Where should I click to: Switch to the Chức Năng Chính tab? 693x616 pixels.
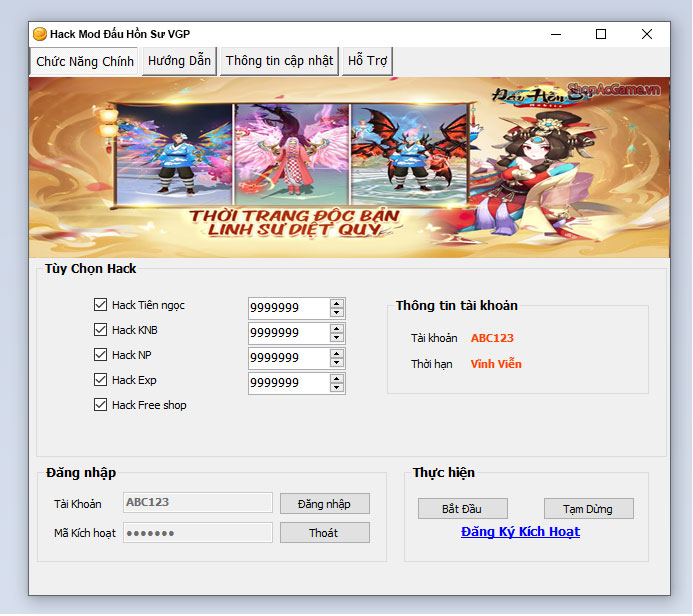(84, 61)
